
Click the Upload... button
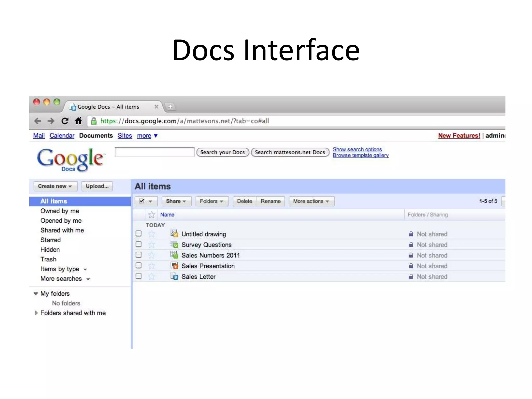click(x=97, y=186)
